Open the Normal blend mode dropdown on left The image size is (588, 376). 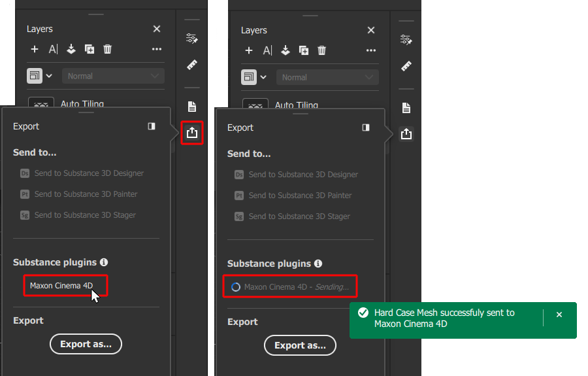click(x=113, y=76)
